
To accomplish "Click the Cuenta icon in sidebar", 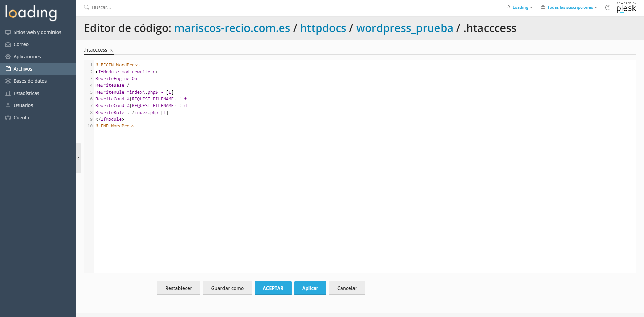I will [x=8, y=118].
